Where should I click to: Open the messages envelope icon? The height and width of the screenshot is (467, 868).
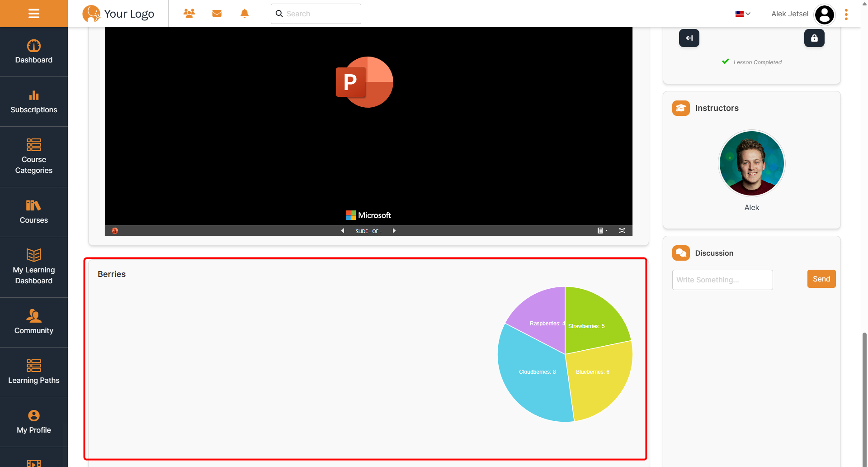click(x=217, y=14)
